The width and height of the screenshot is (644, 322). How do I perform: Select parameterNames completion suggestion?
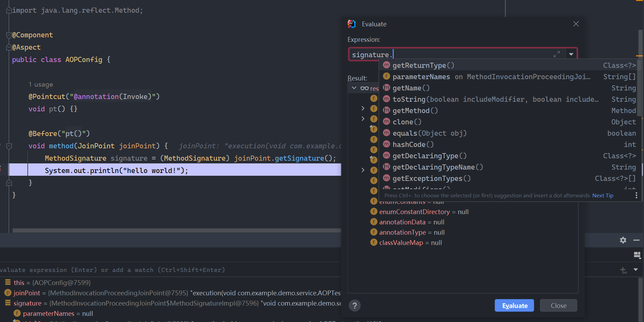click(510, 76)
